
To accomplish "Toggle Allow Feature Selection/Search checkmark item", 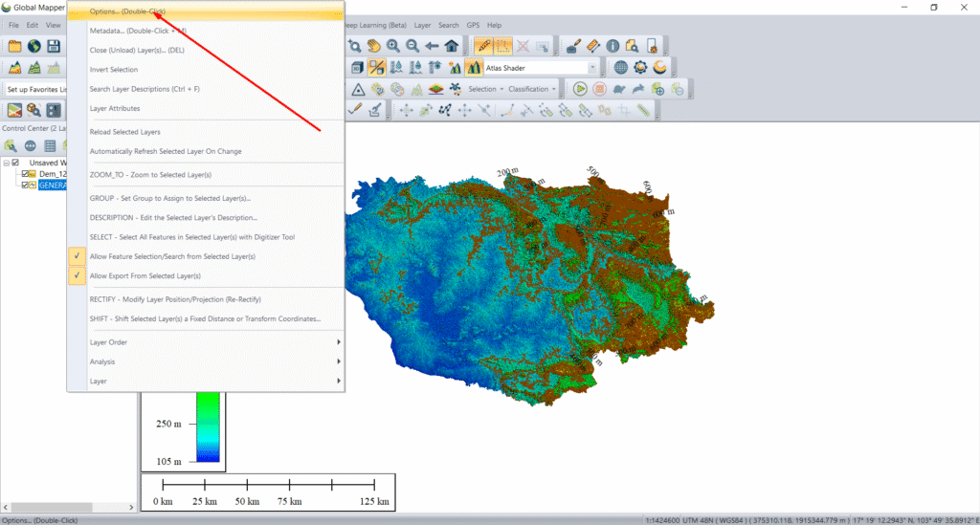I will (172, 256).
